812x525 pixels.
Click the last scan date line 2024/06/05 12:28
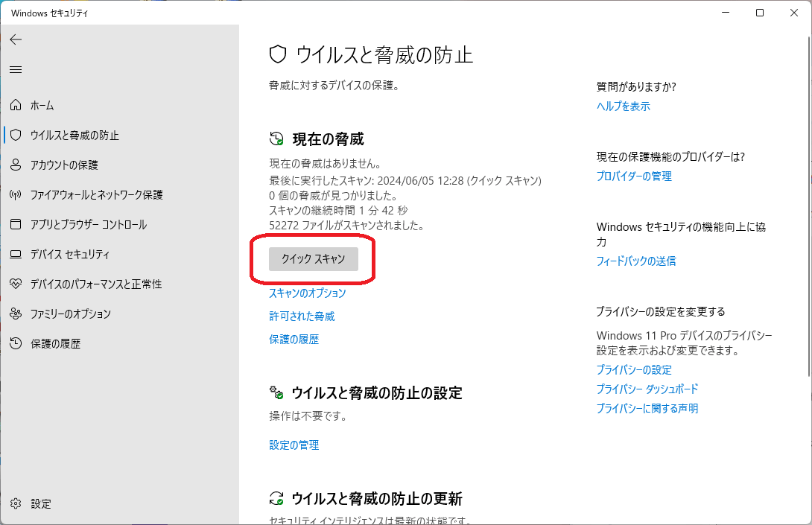[x=405, y=181]
